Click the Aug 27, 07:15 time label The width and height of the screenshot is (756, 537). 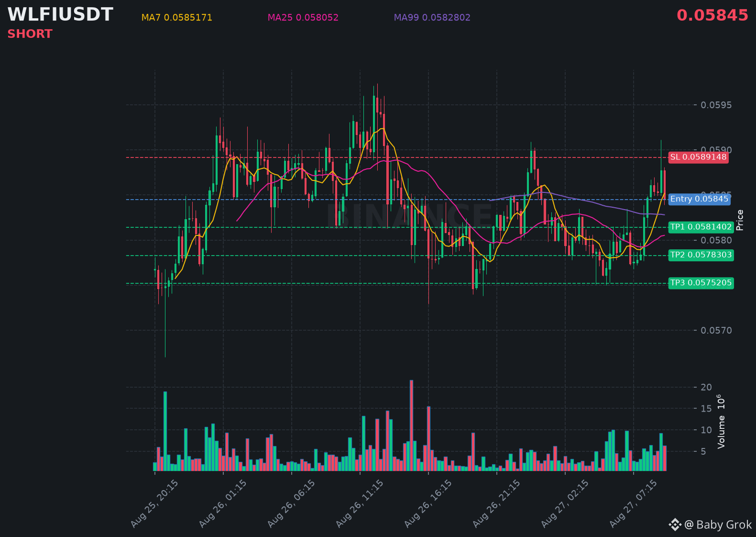coord(633,504)
